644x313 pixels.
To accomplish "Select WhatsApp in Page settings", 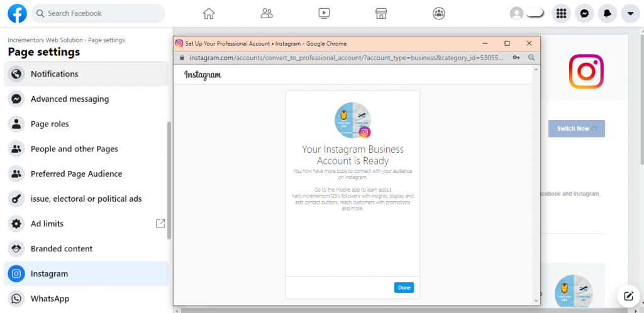I will coord(86,299).
